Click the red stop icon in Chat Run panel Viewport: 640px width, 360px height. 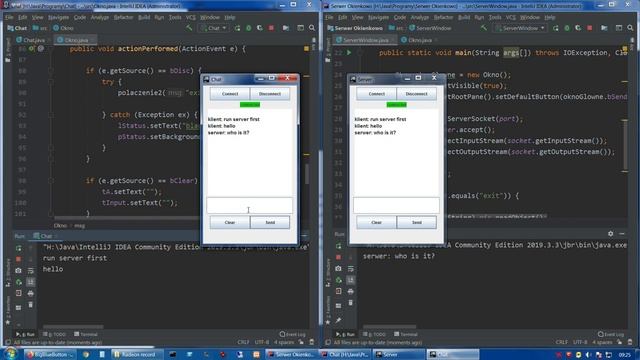pos(18,259)
